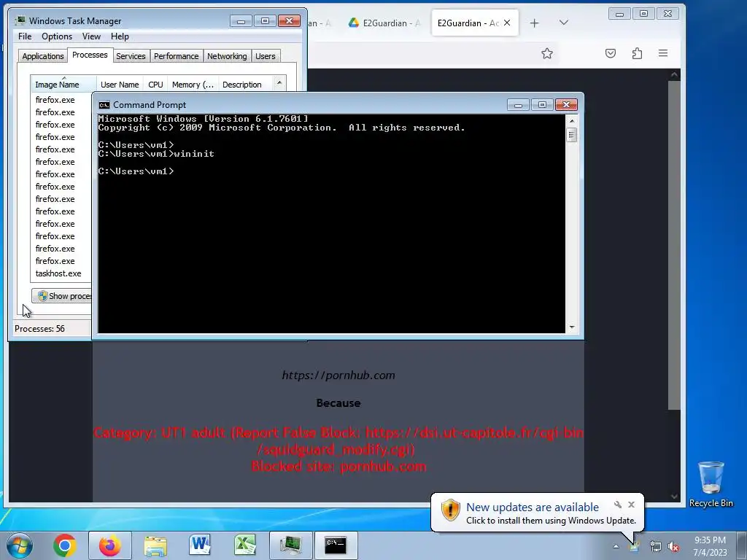The image size is (747, 560).
Task: Open the Recycle Bin desktop icon
Action: [x=711, y=484]
